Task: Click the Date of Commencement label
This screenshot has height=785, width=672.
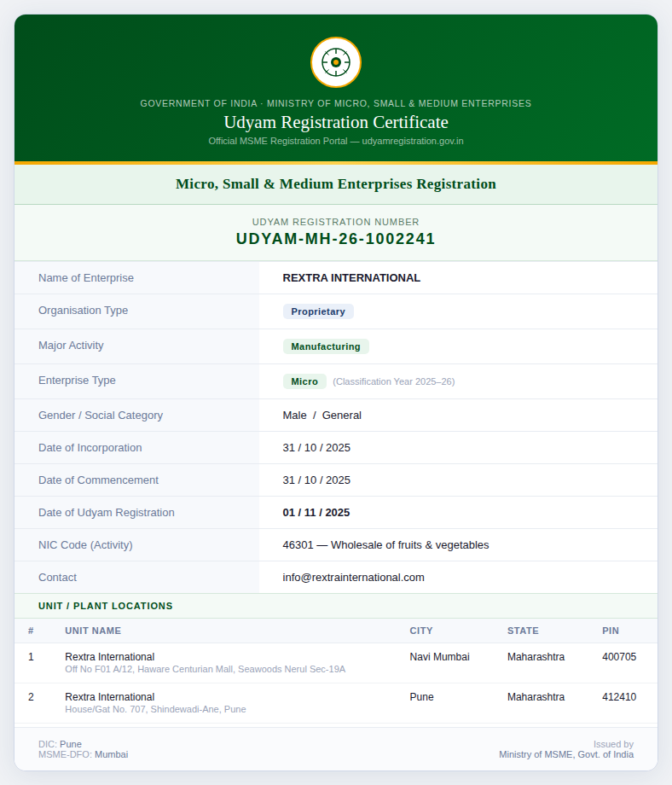Action: click(x=99, y=480)
